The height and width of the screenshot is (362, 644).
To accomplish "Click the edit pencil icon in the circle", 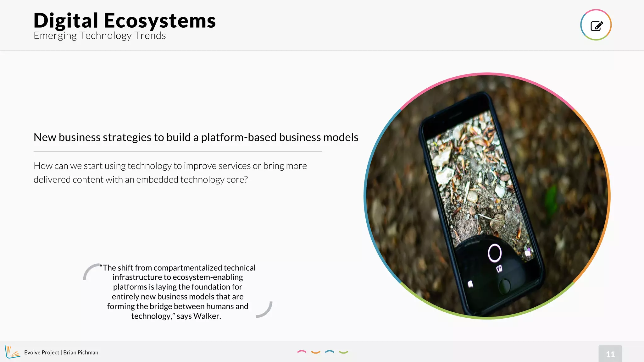I will [x=596, y=25].
